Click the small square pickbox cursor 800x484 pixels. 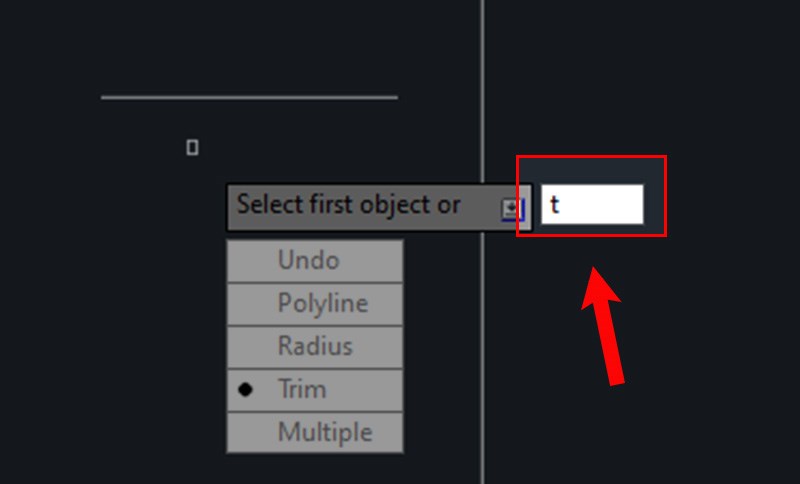point(192,147)
